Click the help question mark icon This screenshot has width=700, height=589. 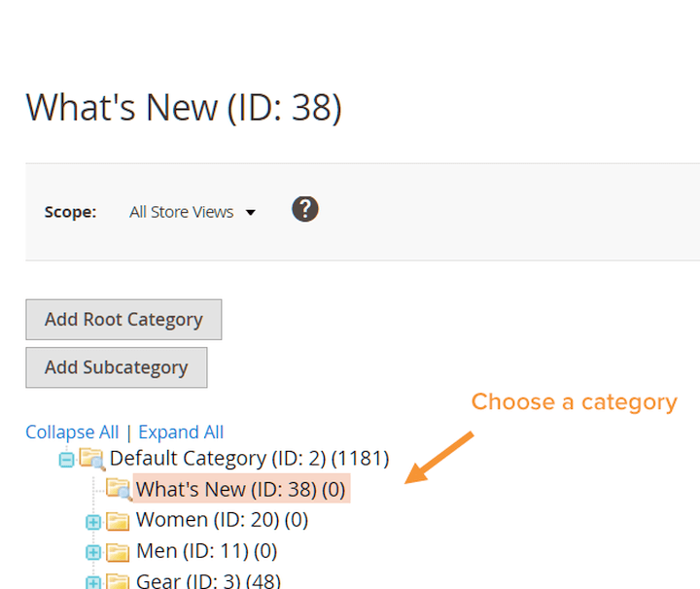click(305, 209)
